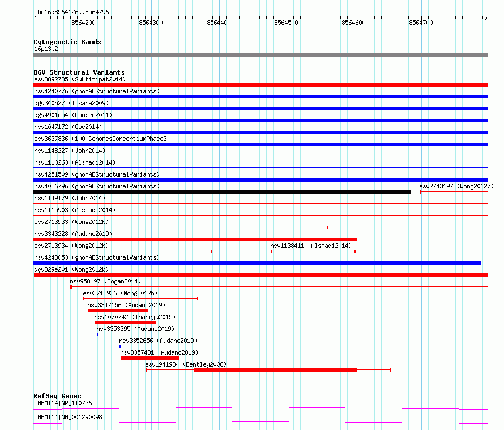Click the ruler's left arrow end
Viewport: 504px width, 430px height.
[35, 18]
